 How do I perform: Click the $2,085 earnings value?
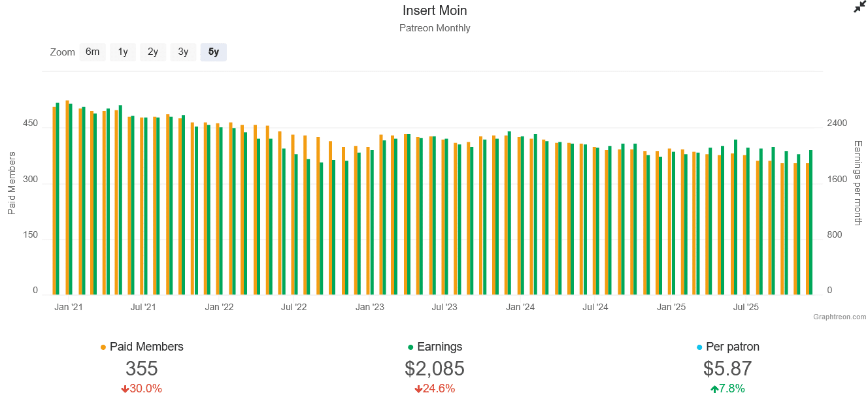435,369
